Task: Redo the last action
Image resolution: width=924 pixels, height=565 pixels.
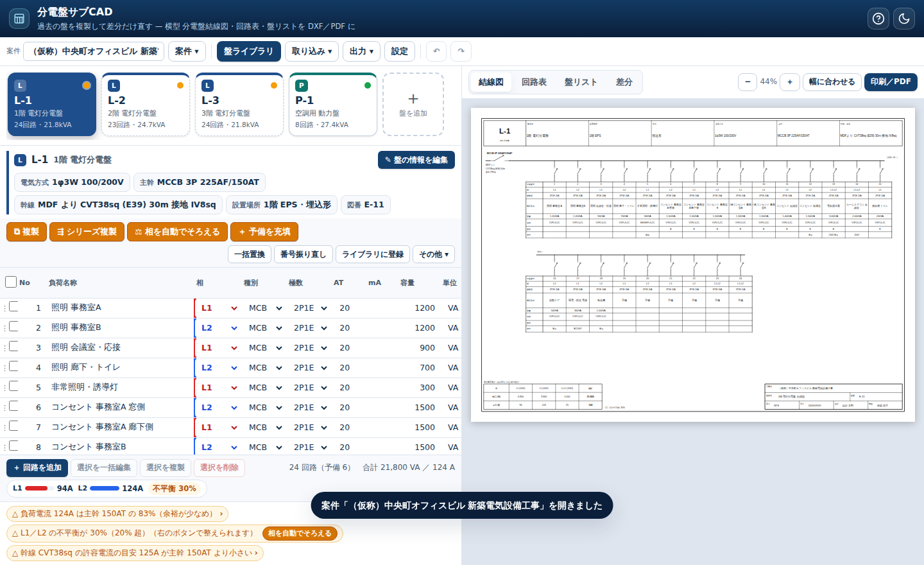Action: tap(461, 51)
